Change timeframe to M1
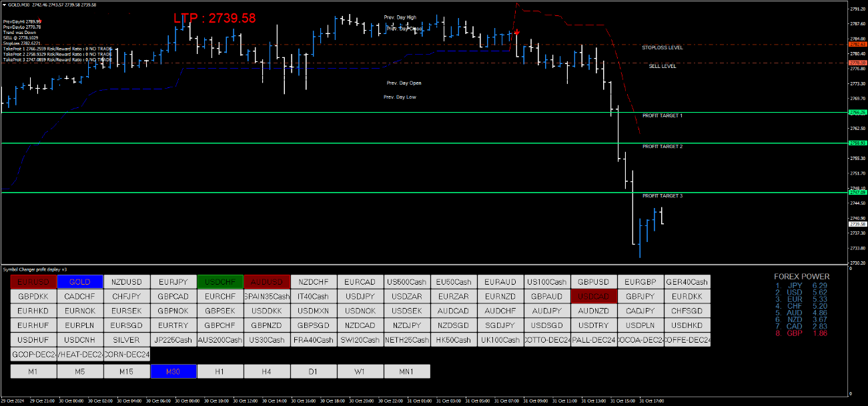The width and height of the screenshot is (868, 406). (x=33, y=371)
